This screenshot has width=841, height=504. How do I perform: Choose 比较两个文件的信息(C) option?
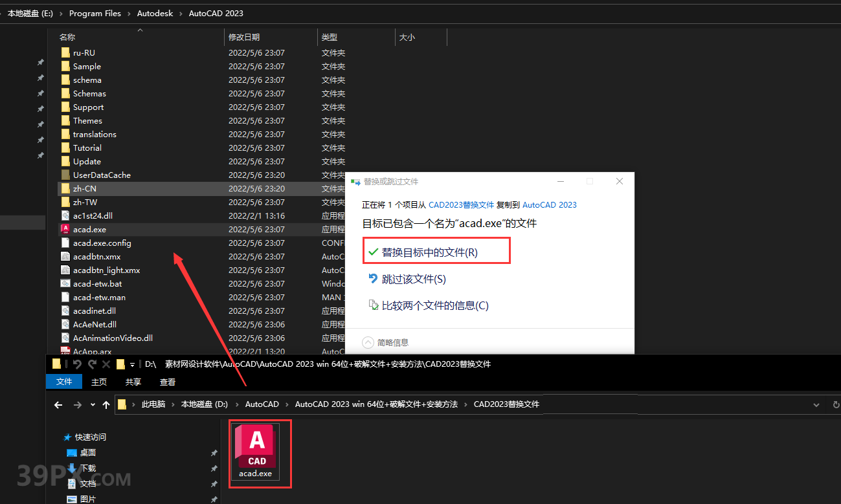click(x=428, y=305)
